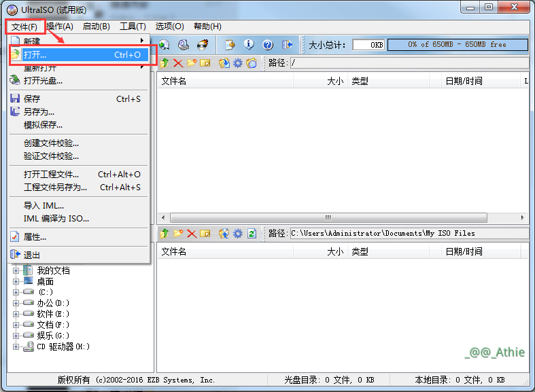Open the 帮助(H) menu
The image size is (535, 392).
(207, 26)
